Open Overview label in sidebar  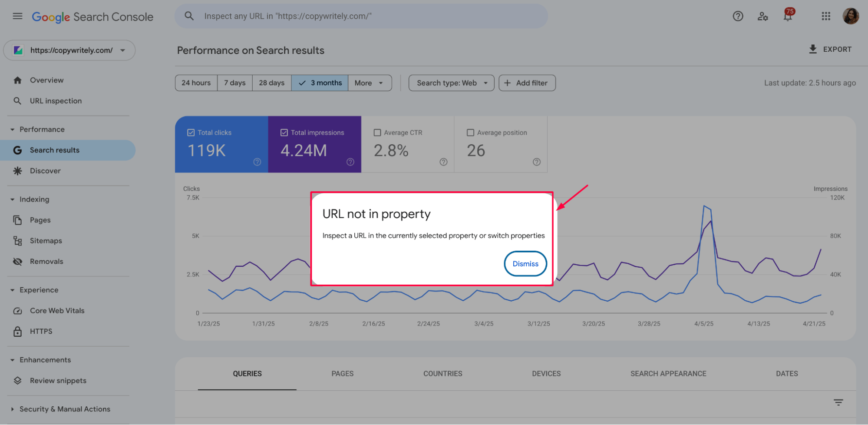pyautogui.click(x=47, y=80)
